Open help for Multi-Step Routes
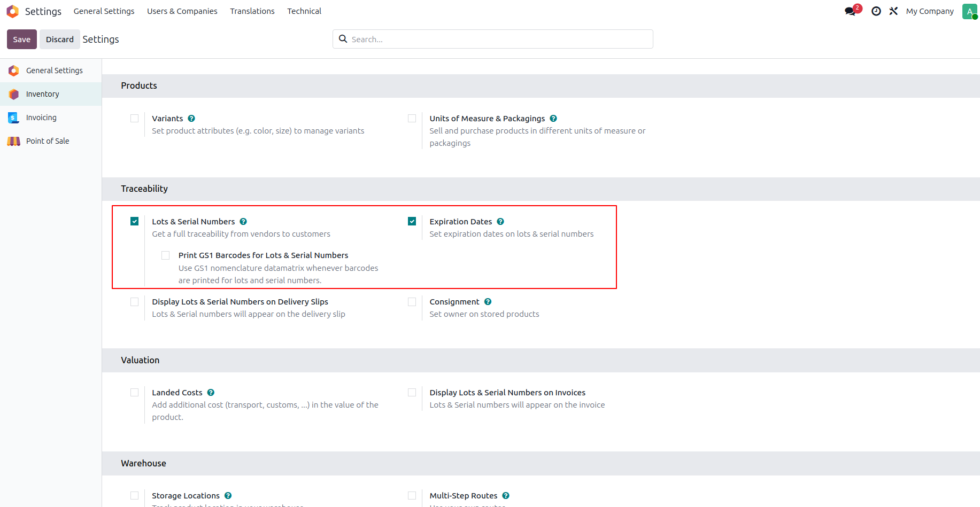The image size is (980, 507). point(506,496)
